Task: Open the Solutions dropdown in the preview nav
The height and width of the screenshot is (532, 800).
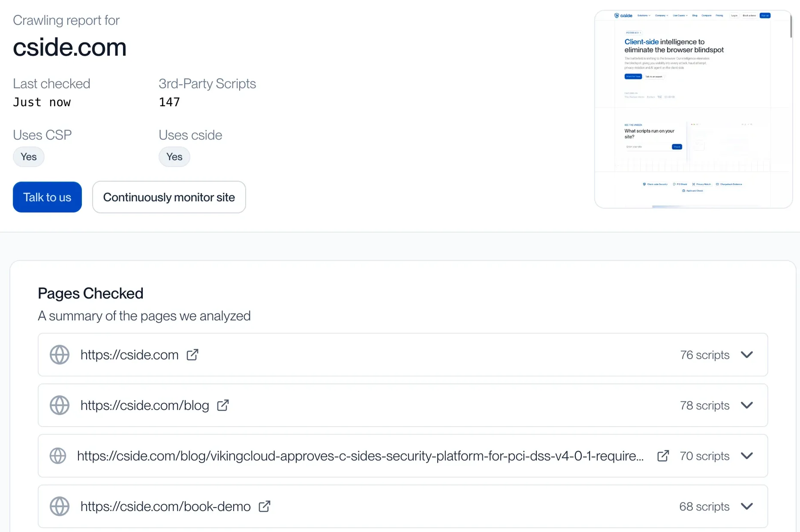Action: [x=644, y=15]
